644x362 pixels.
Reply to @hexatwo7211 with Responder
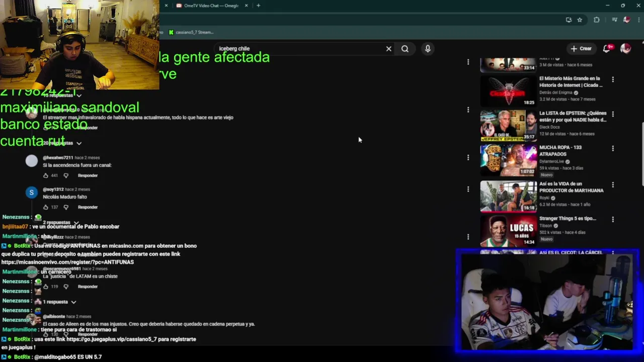pos(88,175)
